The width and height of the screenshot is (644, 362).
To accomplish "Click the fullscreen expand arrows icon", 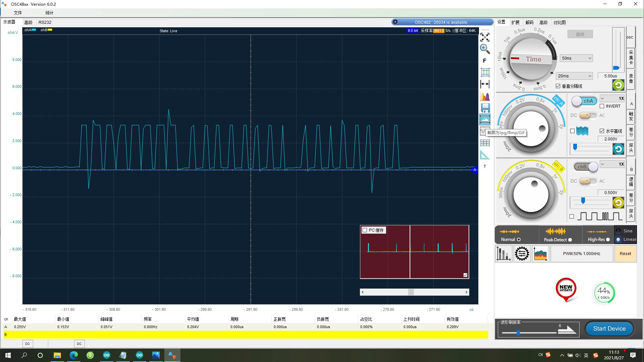I will (485, 38).
